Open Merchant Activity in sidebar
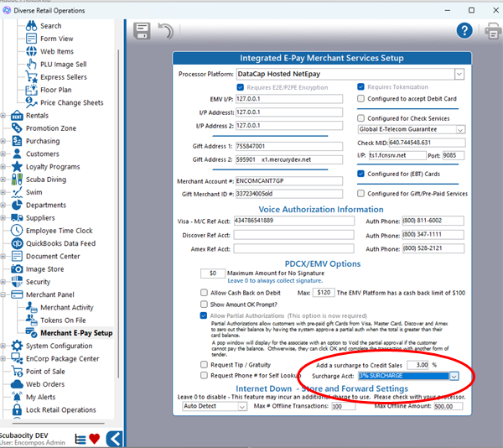Screen dimensions: 503x448 [x=67, y=308]
